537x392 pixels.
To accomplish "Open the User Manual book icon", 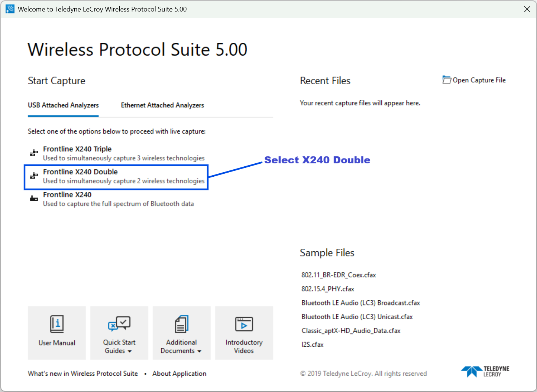I will [x=57, y=324].
